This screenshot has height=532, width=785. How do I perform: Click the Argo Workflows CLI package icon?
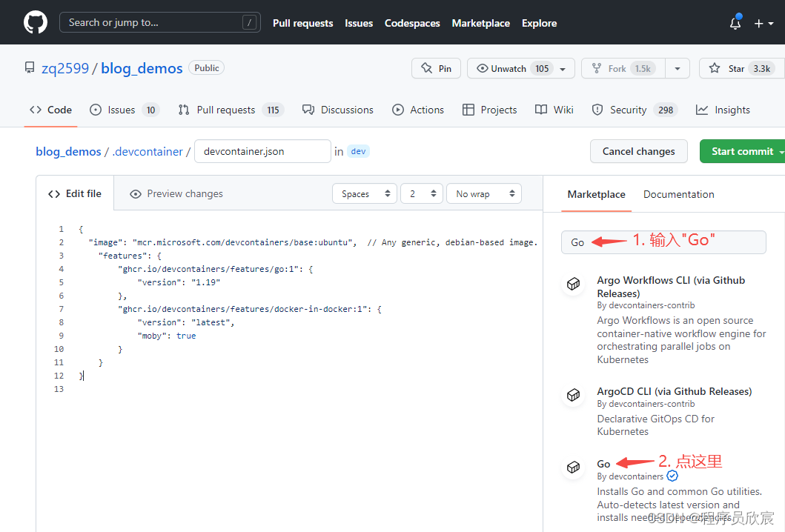click(x=573, y=285)
